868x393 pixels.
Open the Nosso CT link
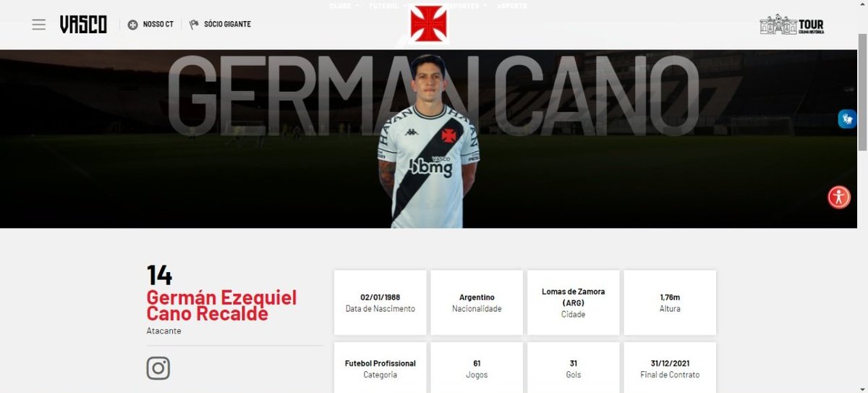pos(158,25)
